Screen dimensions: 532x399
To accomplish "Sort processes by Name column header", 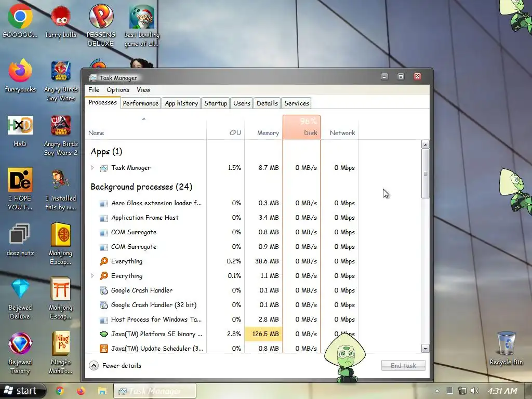I will coord(145,128).
